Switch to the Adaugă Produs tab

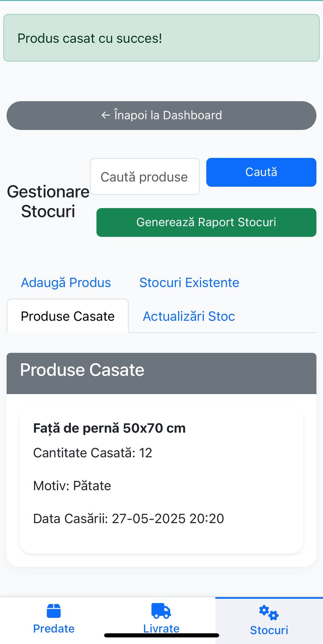coord(66,283)
